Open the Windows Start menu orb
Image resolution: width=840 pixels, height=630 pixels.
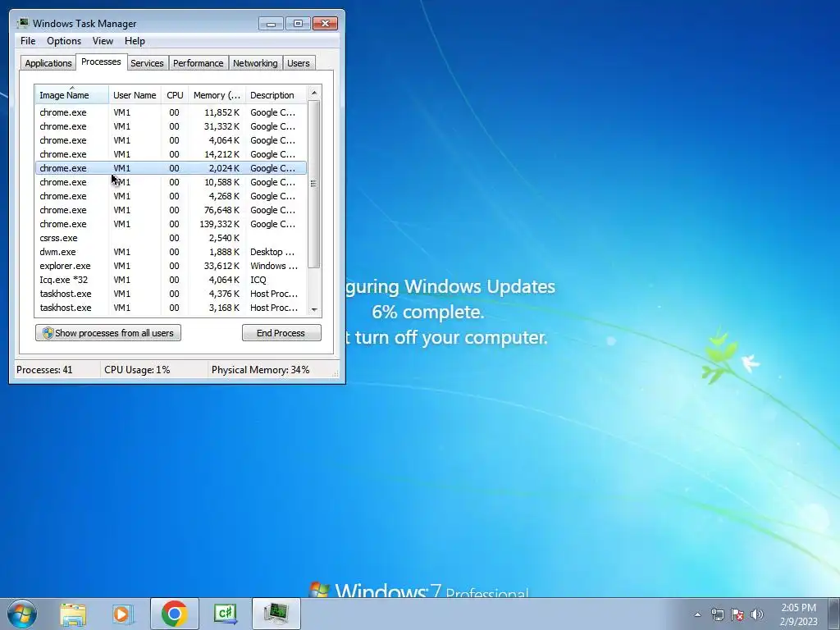21,614
